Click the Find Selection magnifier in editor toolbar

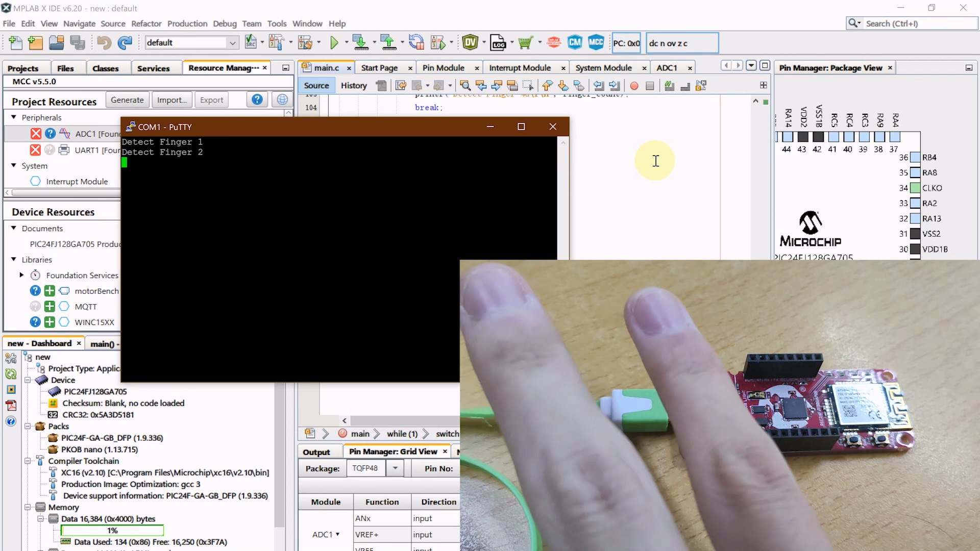coord(465,86)
